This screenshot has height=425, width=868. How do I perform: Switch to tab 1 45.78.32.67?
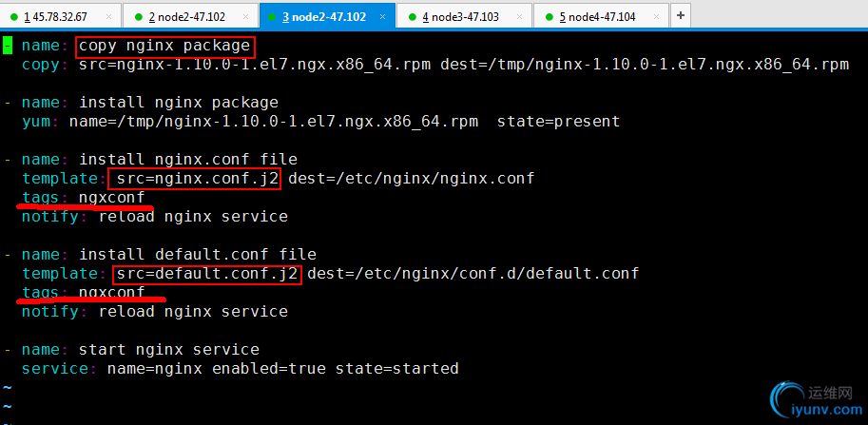60,16
